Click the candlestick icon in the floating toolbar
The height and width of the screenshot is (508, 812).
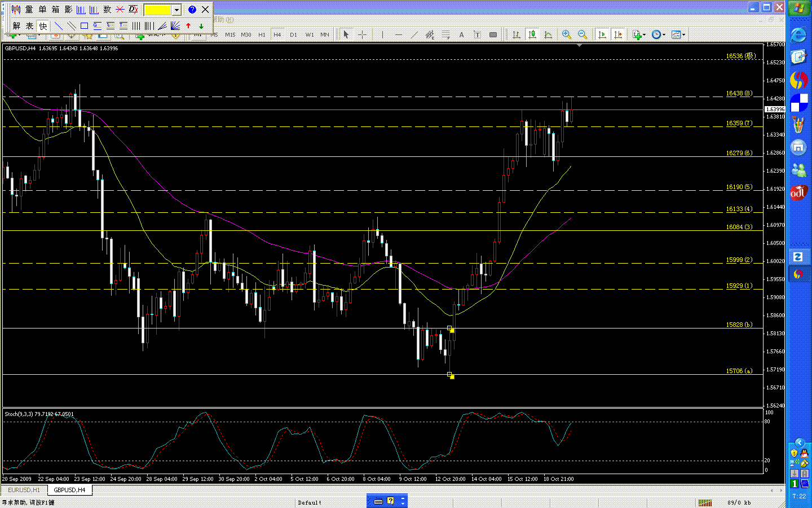16,10
